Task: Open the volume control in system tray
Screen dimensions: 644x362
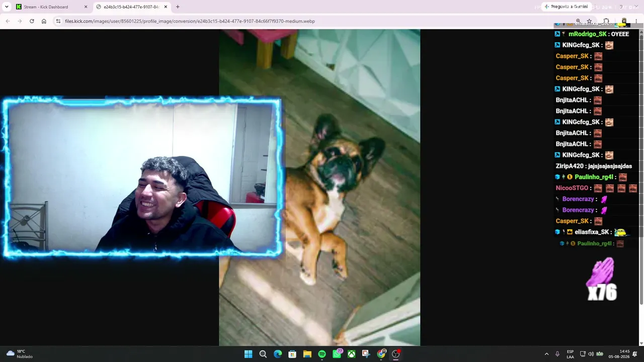Action: [x=591, y=354]
